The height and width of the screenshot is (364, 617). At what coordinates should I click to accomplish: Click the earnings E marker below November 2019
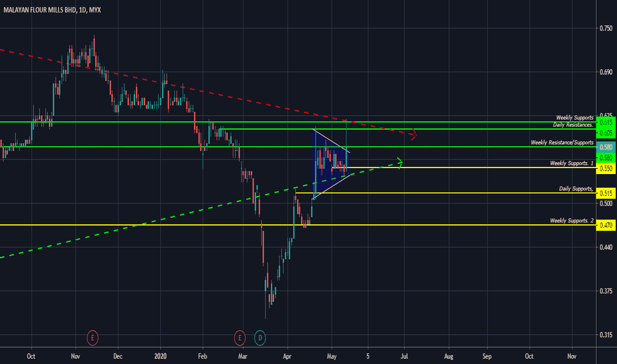click(93, 338)
